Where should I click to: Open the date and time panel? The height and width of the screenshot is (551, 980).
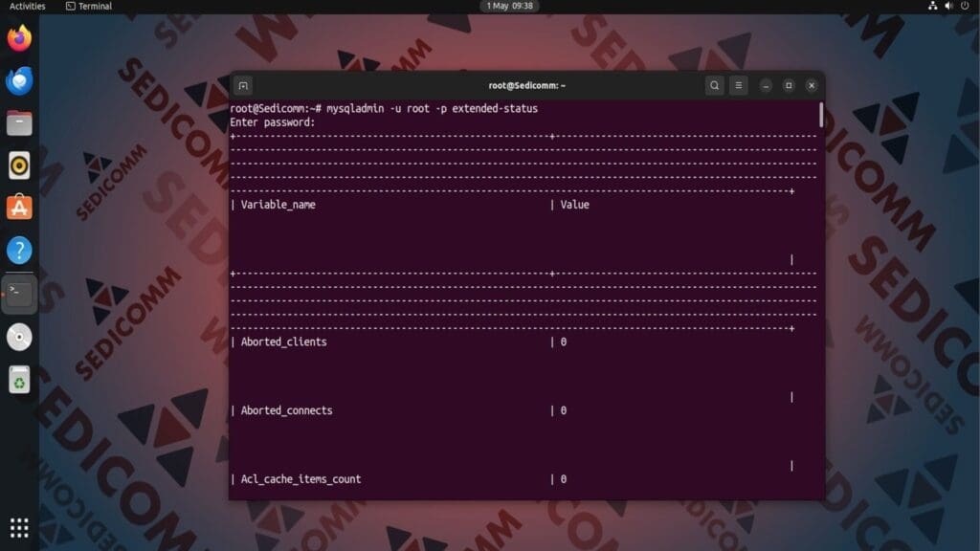(508, 7)
